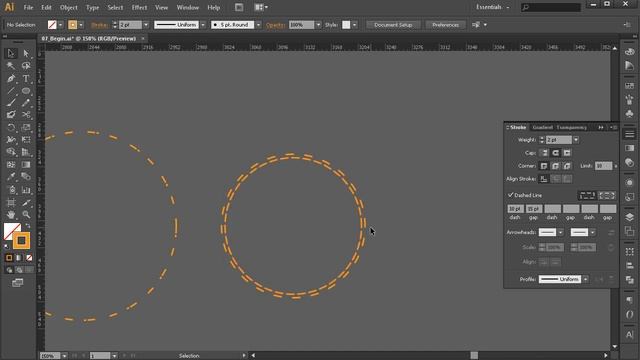Choose Round Cap in Stroke panel

[556, 153]
